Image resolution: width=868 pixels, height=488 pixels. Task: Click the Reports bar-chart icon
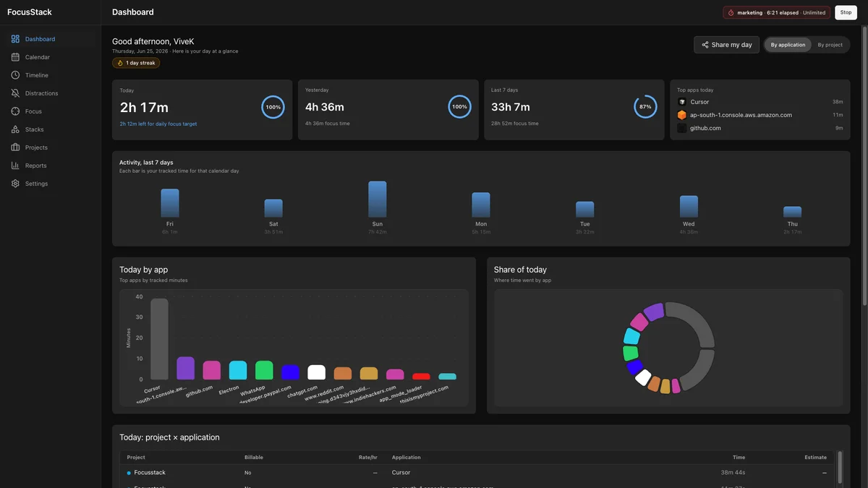(x=15, y=166)
